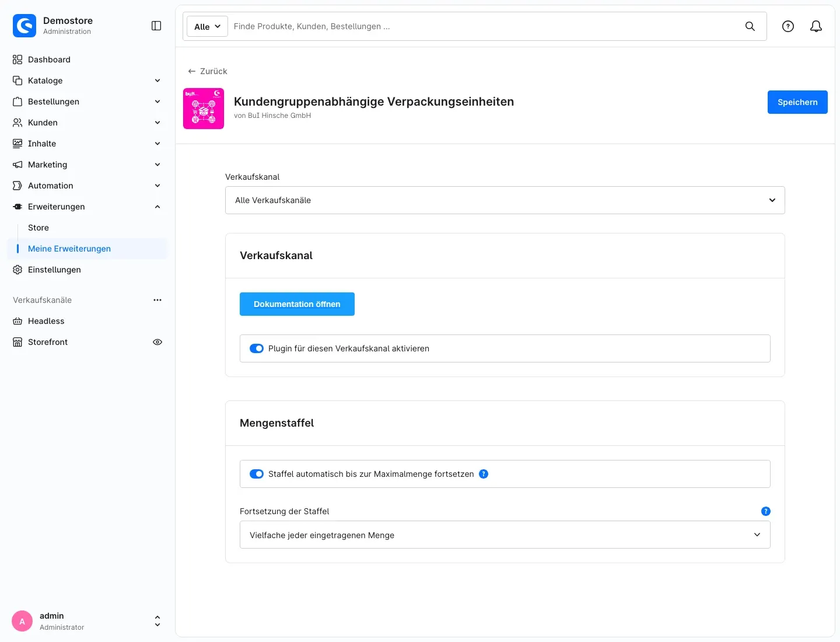This screenshot has height=642, width=840.
Task: Click the Storefront shop icon
Action: point(17,342)
